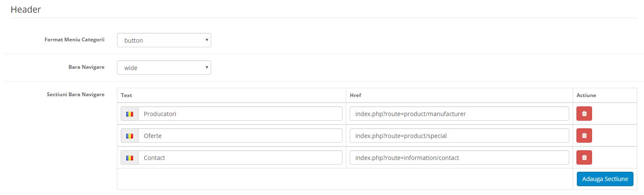Edit the information/contact href field
This screenshot has width=644, height=195.
[459, 157]
